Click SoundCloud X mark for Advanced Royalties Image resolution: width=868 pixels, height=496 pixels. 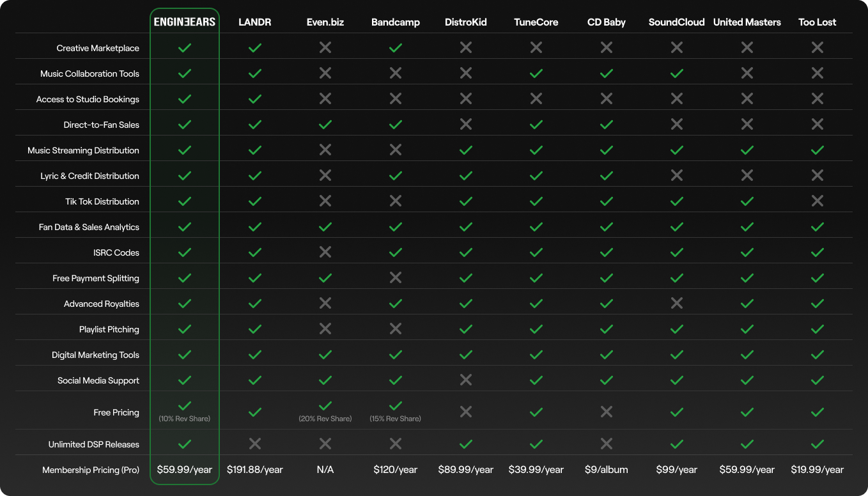click(677, 304)
